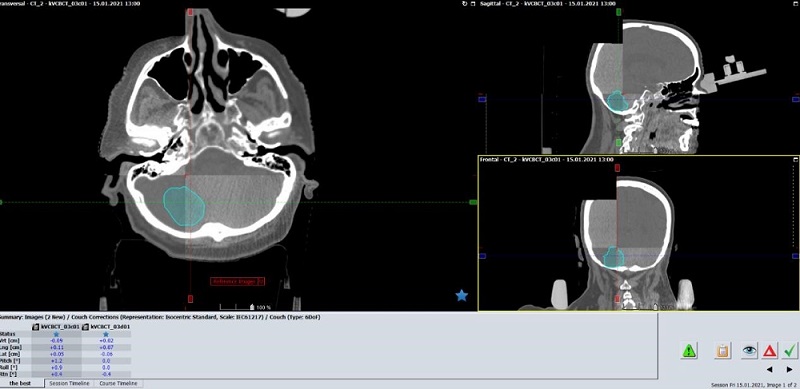Toggle the star status under kVCBCT_03d01
Screen dimensions: 800x389
106,333
